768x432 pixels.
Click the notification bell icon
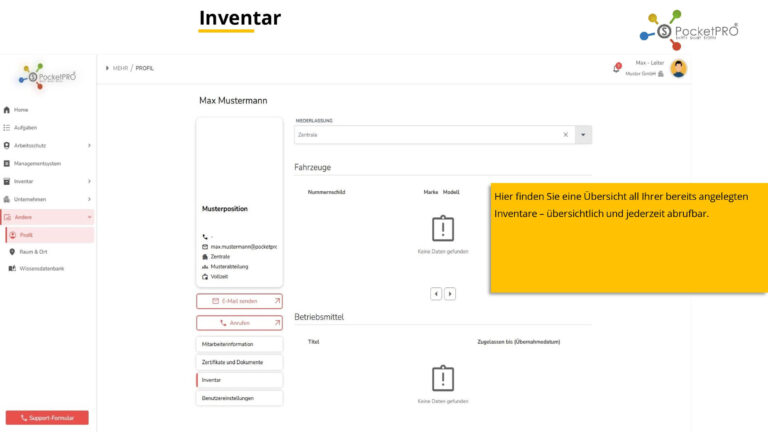616,69
